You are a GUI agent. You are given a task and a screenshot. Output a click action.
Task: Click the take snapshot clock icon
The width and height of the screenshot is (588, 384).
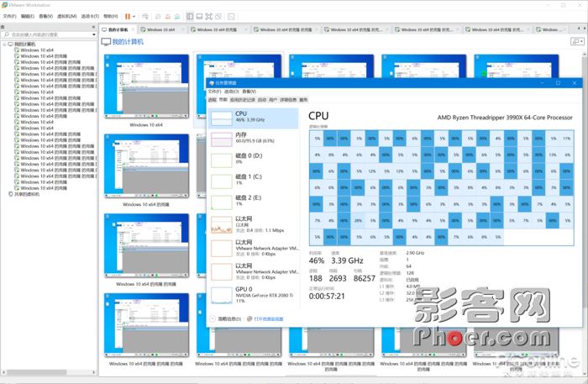(158, 17)
